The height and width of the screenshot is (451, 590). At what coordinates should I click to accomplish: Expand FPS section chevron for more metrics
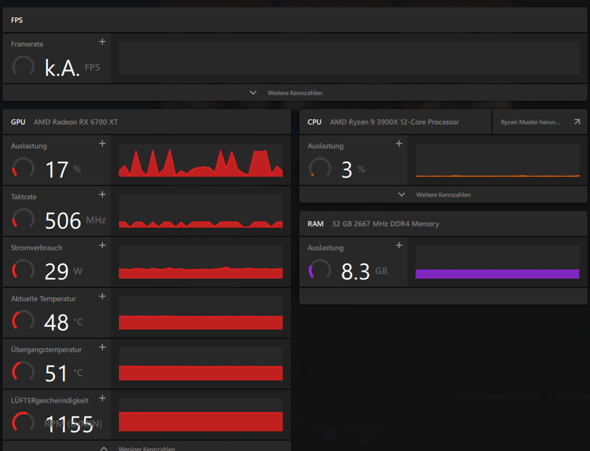(x=253, y=93)
